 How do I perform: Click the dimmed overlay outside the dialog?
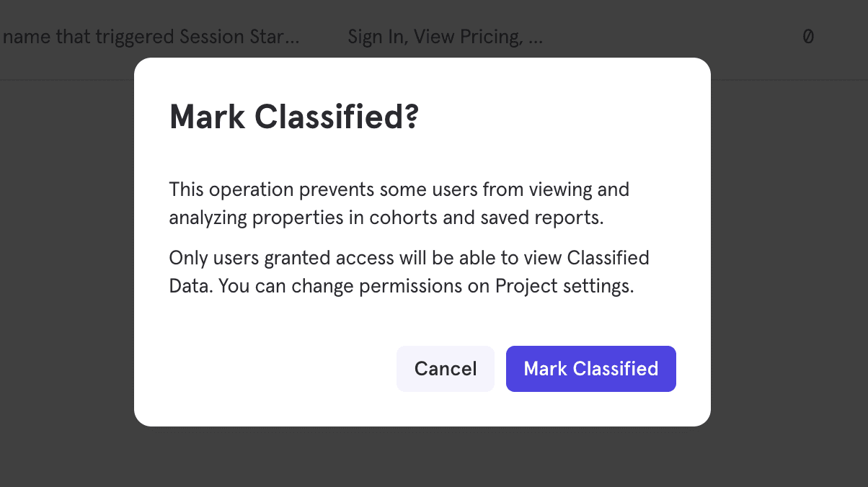tap(65, 288)
